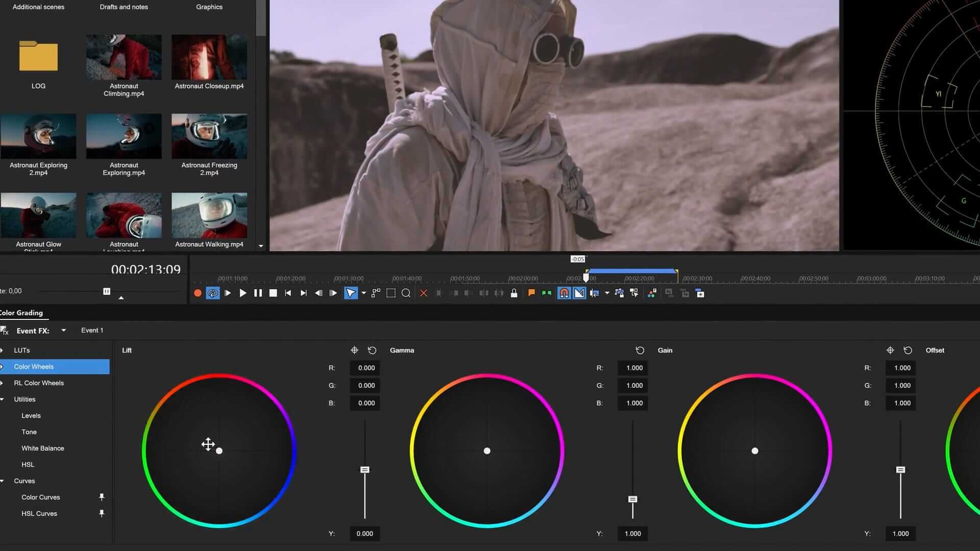Pin the Color Curves preset
Image resolution: width=980 pixels, height=551 pixels.
(102, 496)
